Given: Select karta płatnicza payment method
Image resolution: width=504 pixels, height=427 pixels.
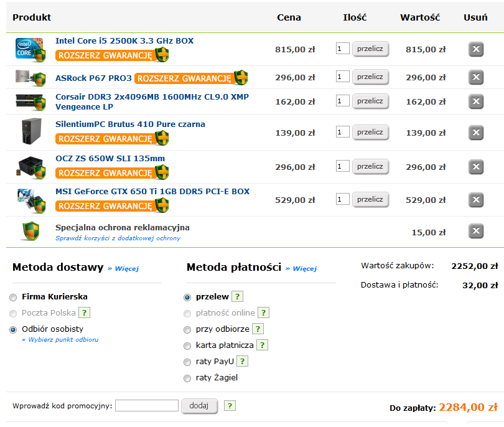Looking at the screenshot, I should point(187,346).
